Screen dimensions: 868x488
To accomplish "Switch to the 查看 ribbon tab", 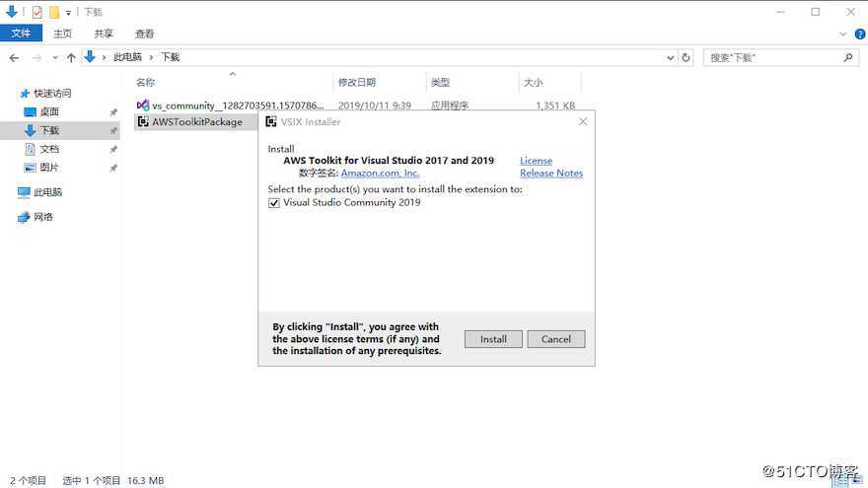I will [x=144, y=34].
